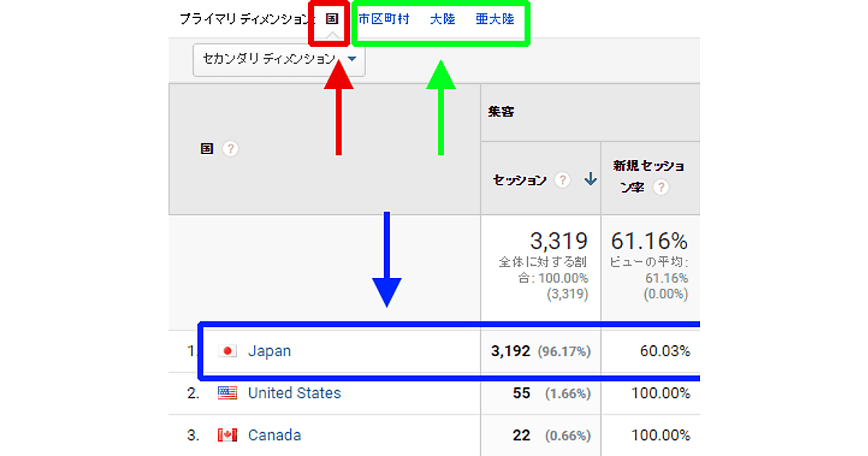Screen dimensions: 868x456
Task: Select the 55 sessions value for United States
Action: pos(522,393)
